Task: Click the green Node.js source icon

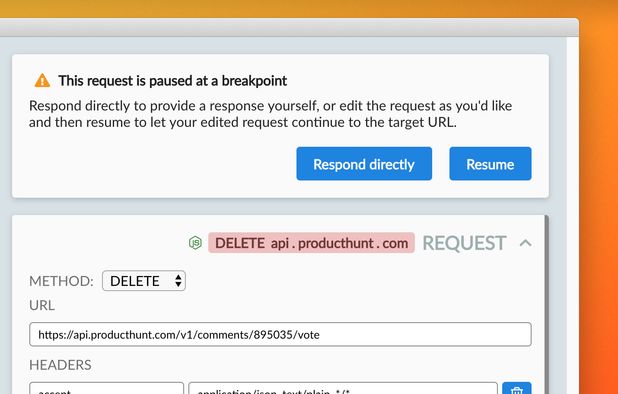Action: click(195, 243)
